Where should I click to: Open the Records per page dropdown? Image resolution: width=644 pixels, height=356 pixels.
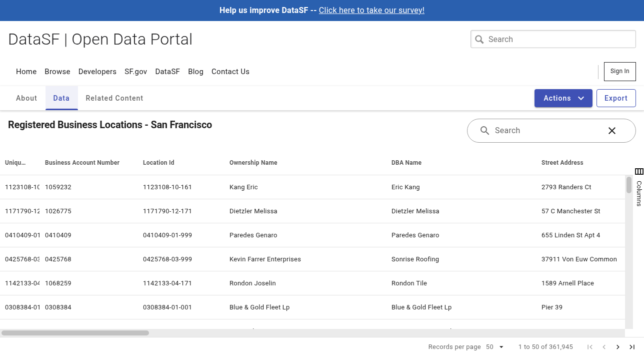click(495, 347)
